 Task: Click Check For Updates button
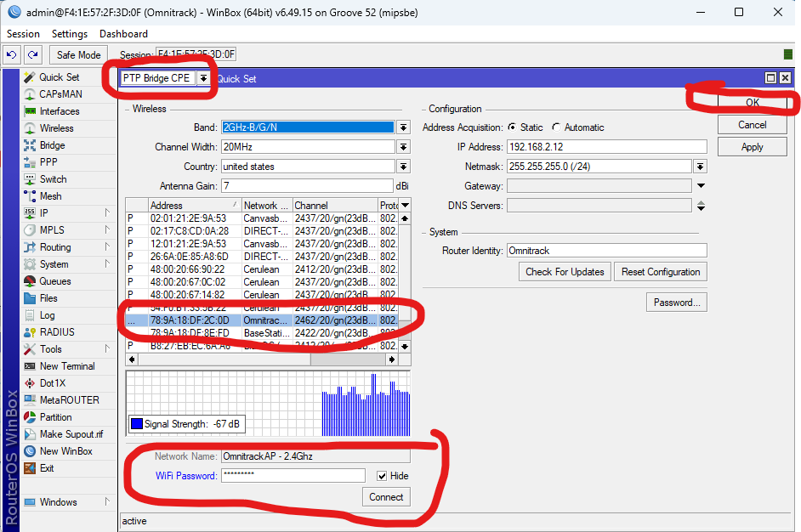coord(565,272)
